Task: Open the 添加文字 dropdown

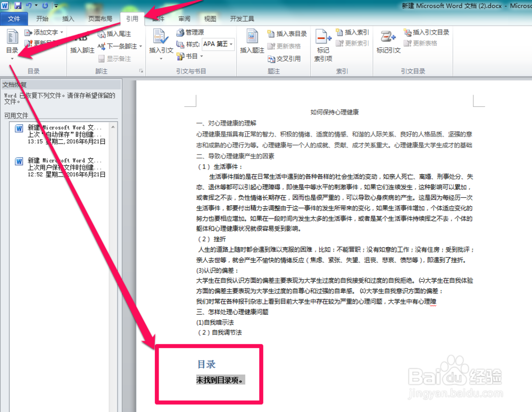Action: point(44,32)
